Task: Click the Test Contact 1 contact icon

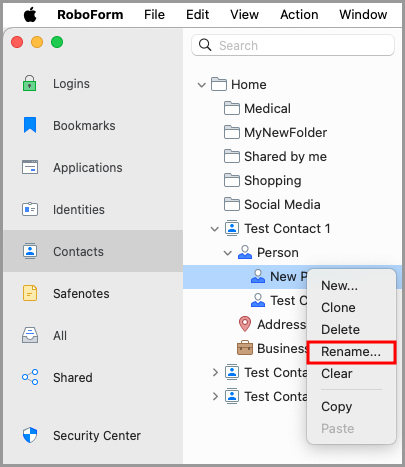Action: pos(232,228)
